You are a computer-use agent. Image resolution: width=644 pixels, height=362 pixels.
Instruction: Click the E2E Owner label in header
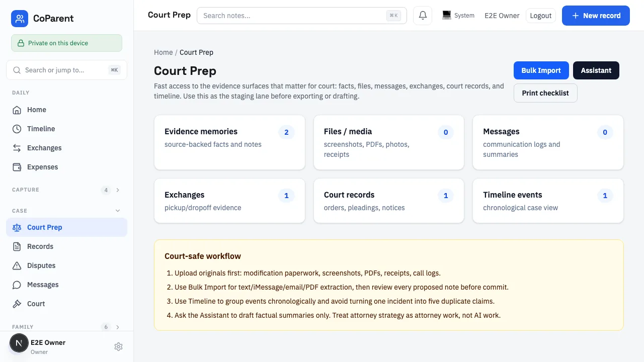(502, 16)
